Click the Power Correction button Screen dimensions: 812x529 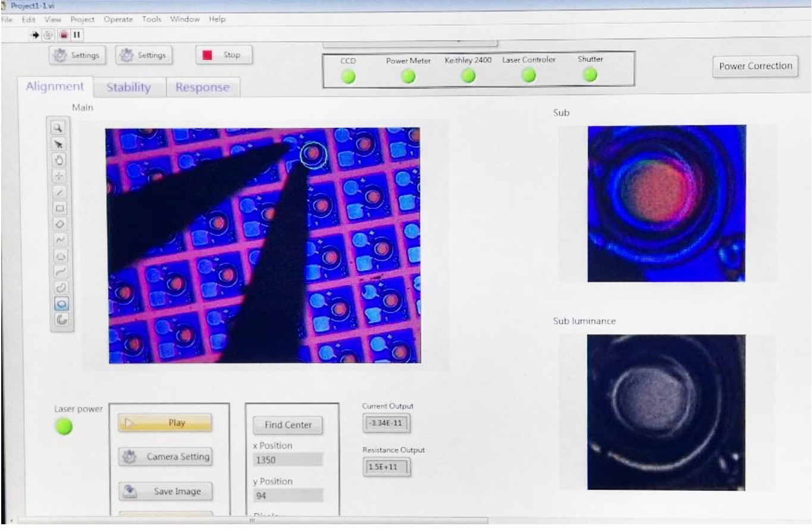(x=755, y=66)
